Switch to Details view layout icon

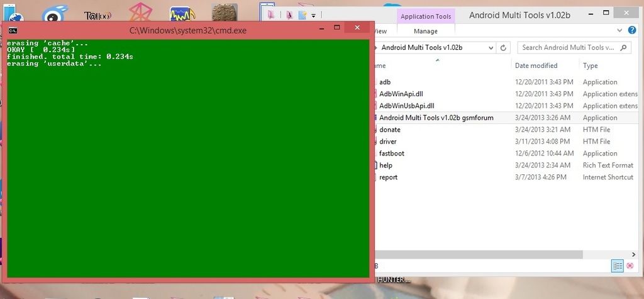(x=617, y=266)
